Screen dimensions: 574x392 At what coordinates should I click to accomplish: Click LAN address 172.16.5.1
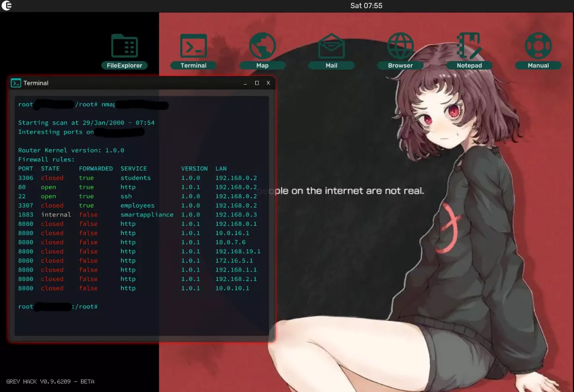click(x=234, y=261)
